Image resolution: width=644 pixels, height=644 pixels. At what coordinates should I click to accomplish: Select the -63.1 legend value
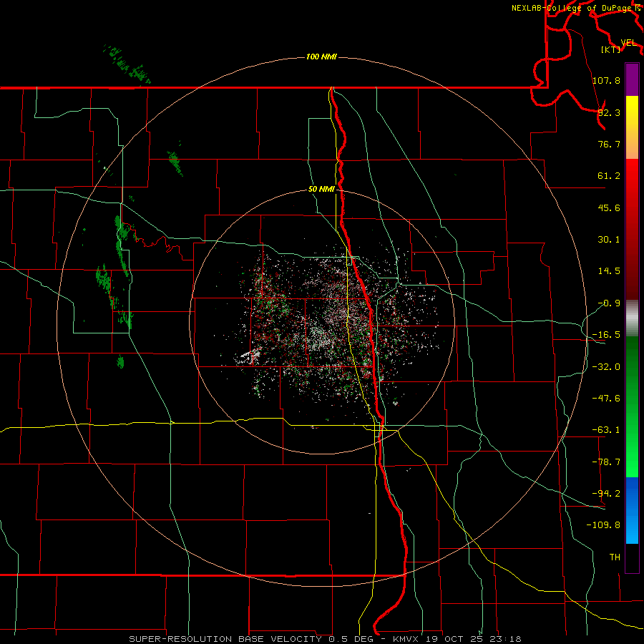[606, 430]
